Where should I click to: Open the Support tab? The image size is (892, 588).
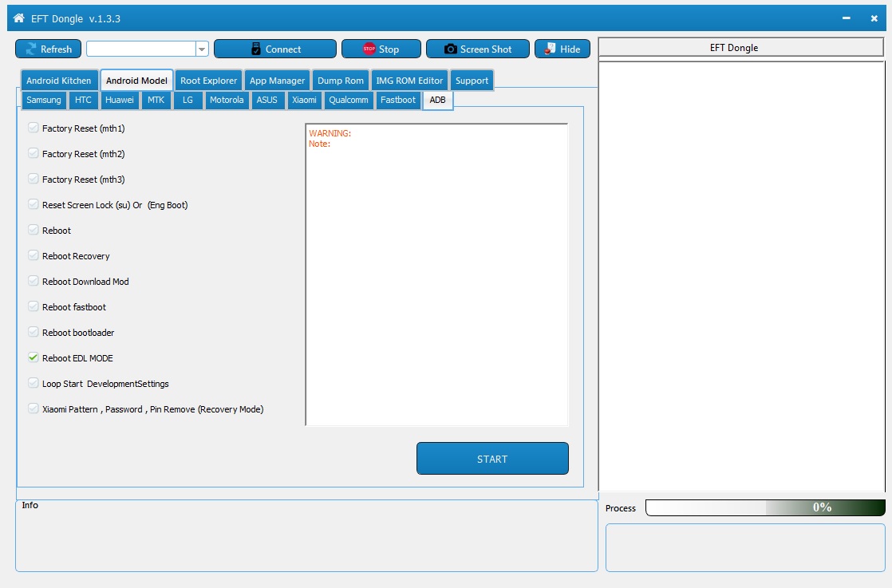coord(472,80)
